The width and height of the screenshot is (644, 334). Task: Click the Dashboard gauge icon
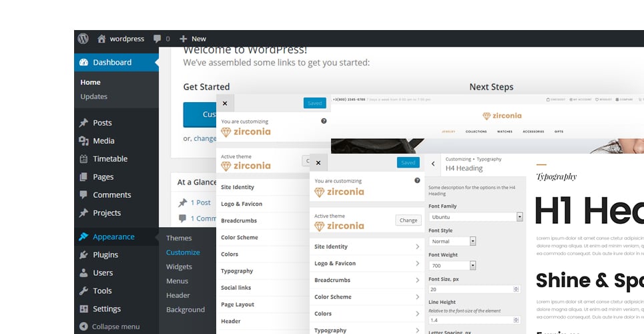[84, 63]
